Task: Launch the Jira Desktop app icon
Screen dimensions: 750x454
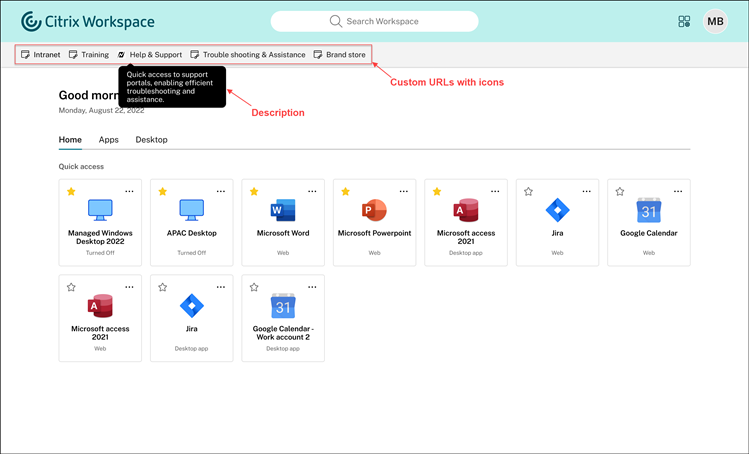Action: point(192,306)
